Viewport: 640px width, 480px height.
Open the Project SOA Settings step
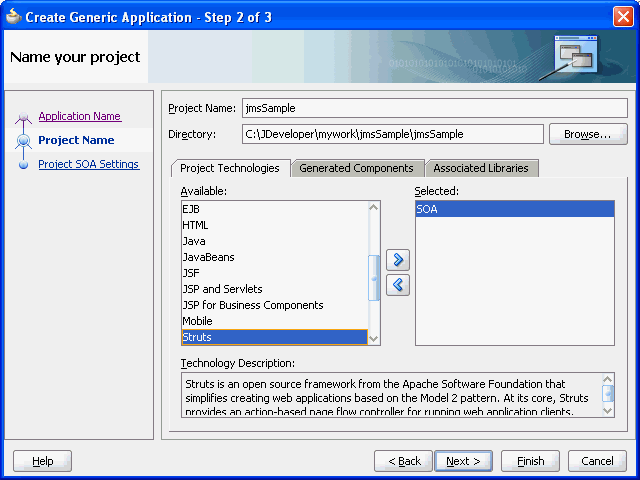(x=88, y=164)
